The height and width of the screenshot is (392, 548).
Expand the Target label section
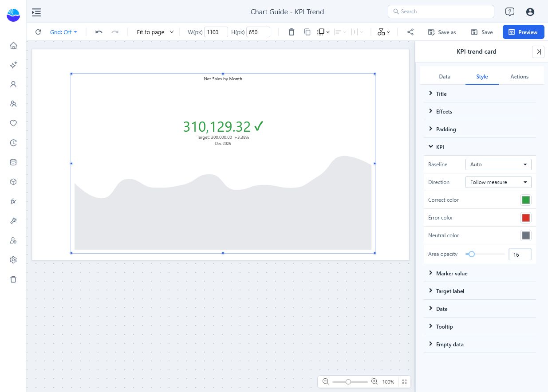tap(480, 291)
